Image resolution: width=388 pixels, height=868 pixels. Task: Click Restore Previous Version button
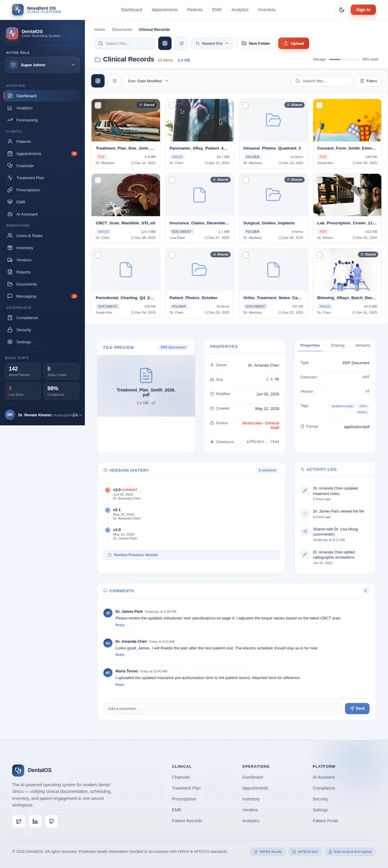coord(191,555)
